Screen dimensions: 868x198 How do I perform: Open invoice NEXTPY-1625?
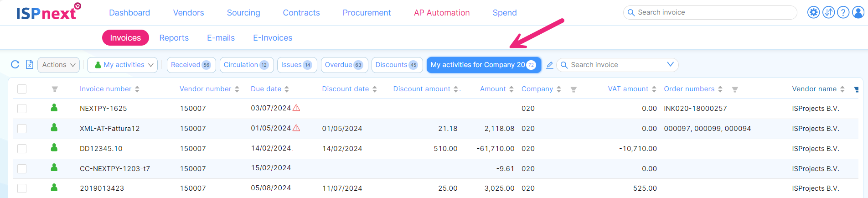[103, 109]
